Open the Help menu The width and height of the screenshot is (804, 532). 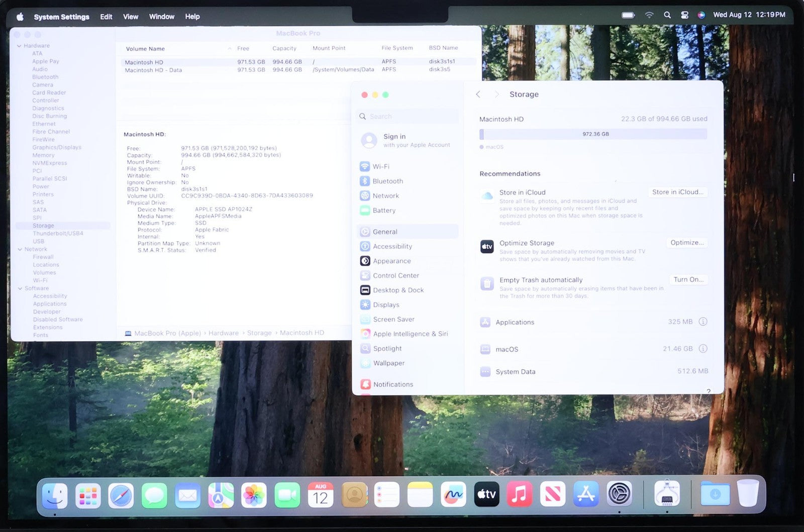pyautogui.click(x=192, y=17)
